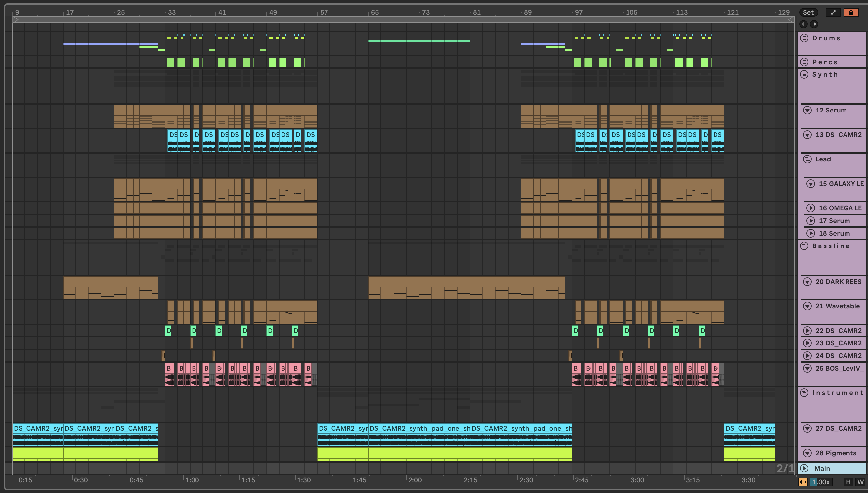Jump to next locator arrow
This screenshot has width=868, height=493.
tap(814, 24)
